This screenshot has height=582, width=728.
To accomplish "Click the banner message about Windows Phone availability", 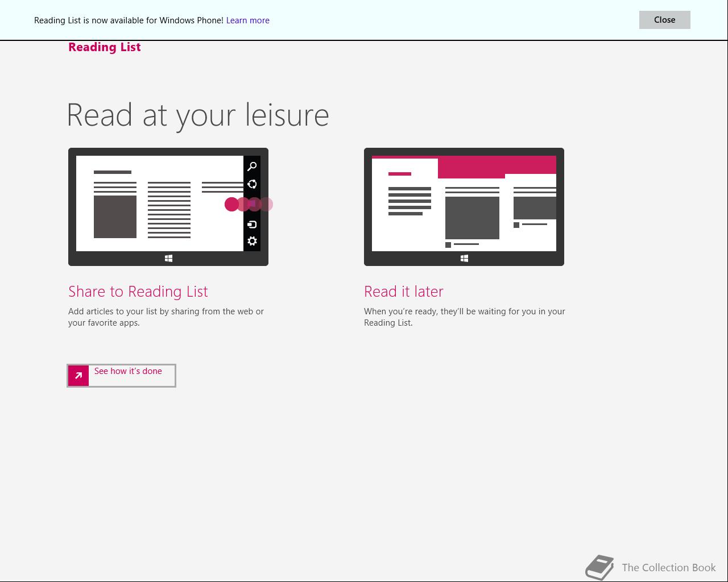I will click(x=129, y=20).
